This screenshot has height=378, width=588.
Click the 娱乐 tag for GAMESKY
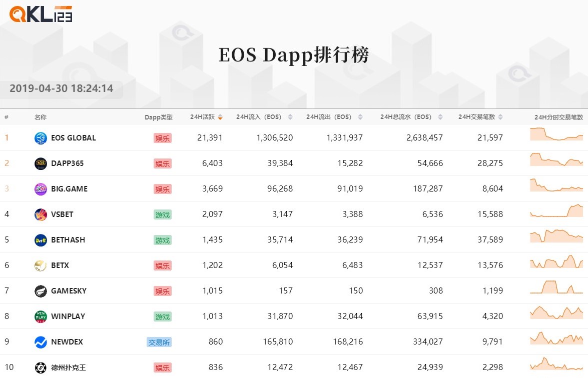162,291
